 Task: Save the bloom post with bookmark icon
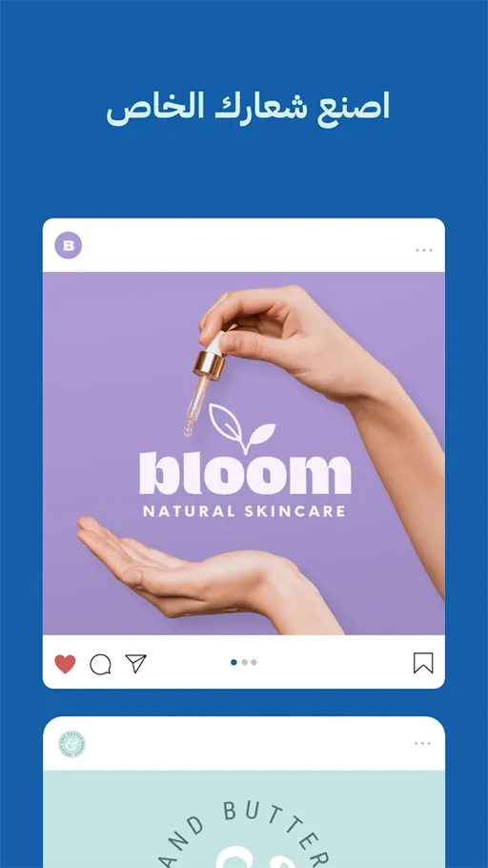423,663
